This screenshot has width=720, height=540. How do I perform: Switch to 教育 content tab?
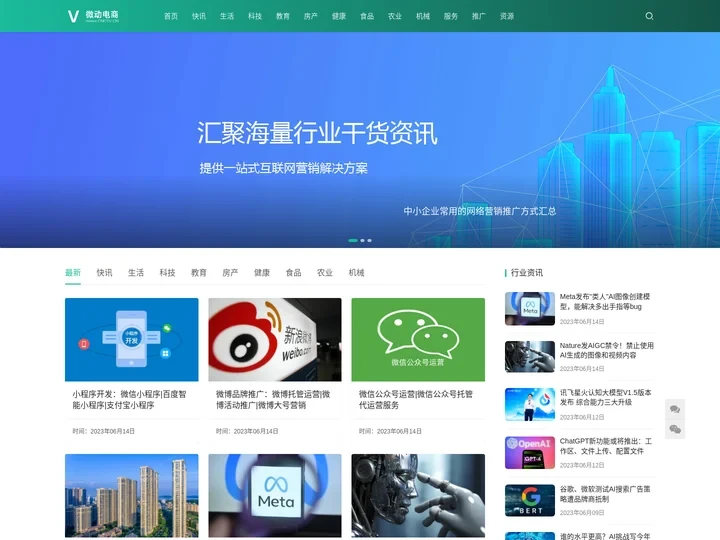tap(199, 273)
